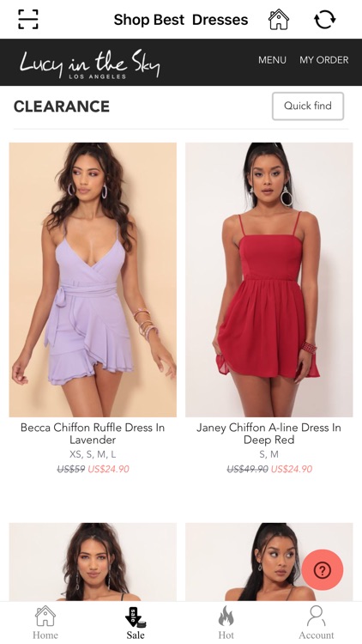
Task: View the deep red A-line dress photo
Action: (268, 280)
